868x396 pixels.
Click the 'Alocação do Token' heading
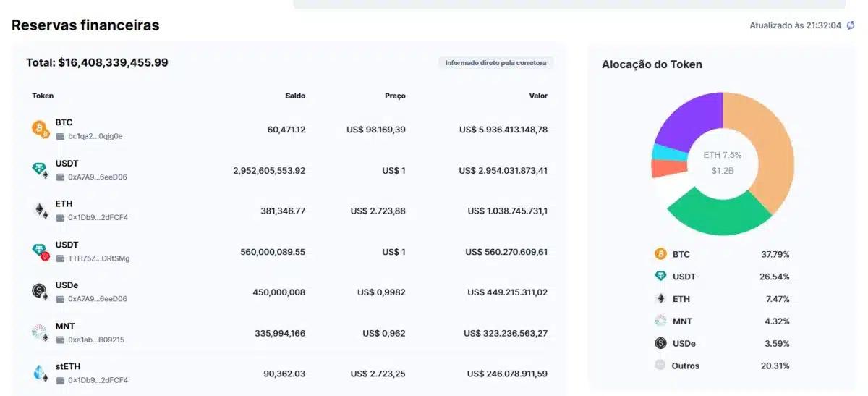(652, 64)
